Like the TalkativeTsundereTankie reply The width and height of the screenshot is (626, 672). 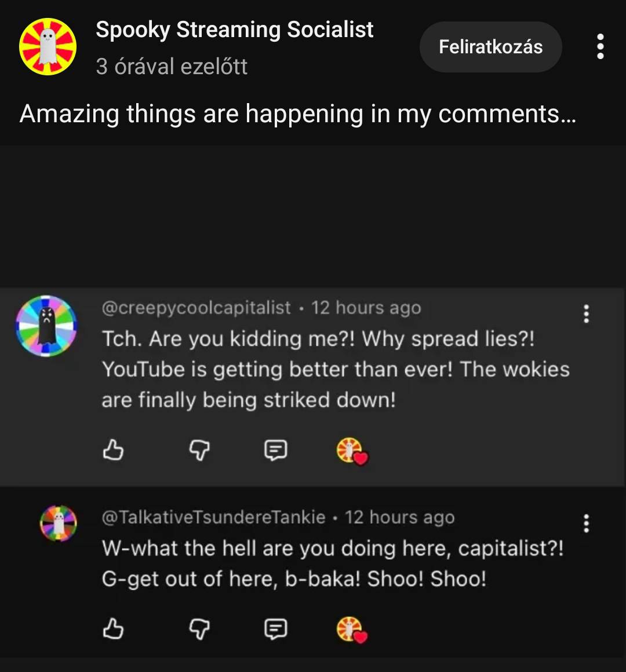point(113,629)
